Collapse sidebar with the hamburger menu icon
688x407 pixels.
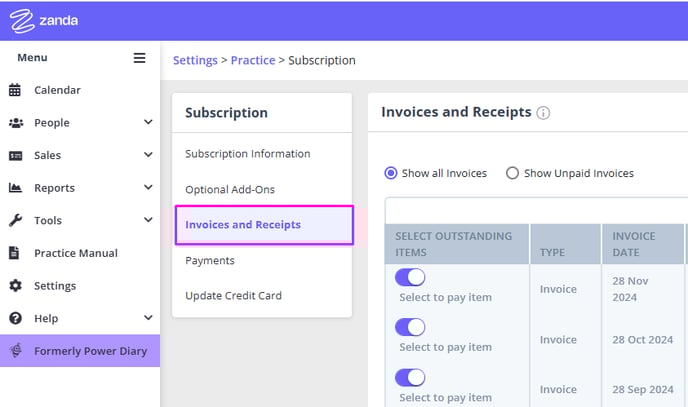click(x=140, y=58)
